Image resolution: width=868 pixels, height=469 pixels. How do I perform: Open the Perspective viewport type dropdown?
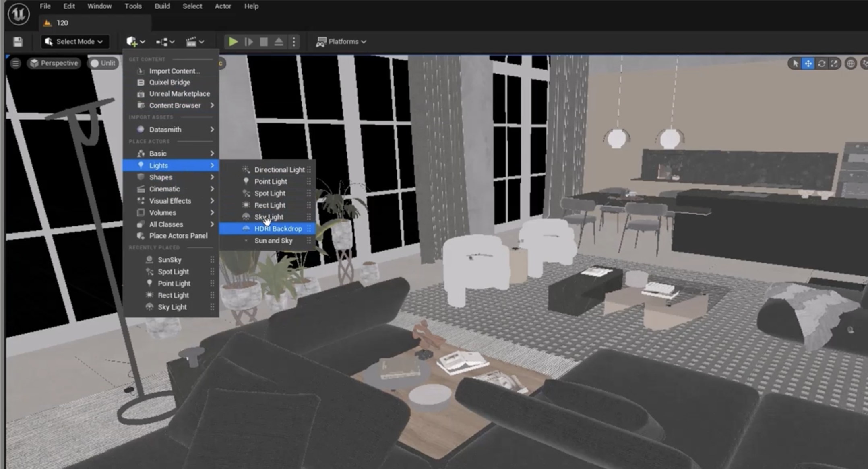tap(54, 63)
